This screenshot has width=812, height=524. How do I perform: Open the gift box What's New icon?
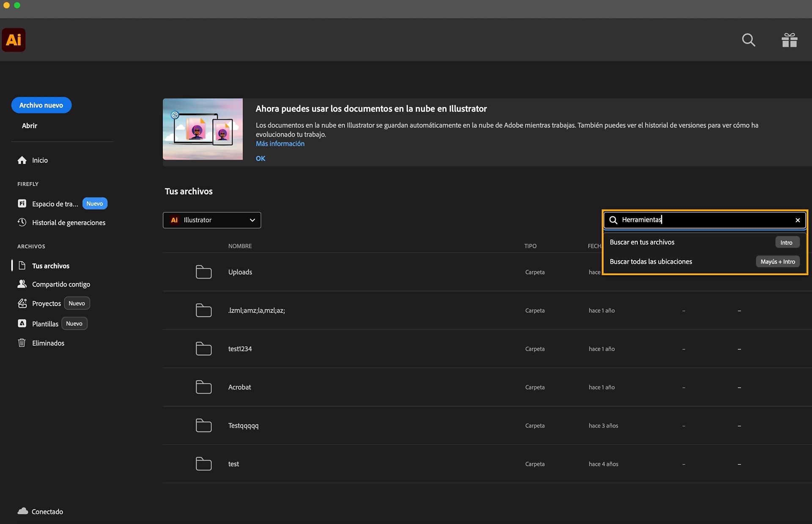[x=789, y=40]
